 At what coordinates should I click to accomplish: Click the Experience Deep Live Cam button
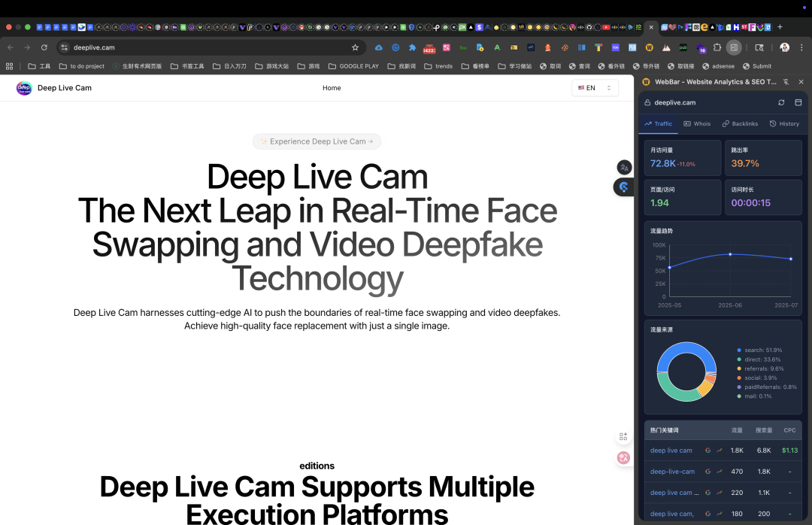click(x=317, y=141)
